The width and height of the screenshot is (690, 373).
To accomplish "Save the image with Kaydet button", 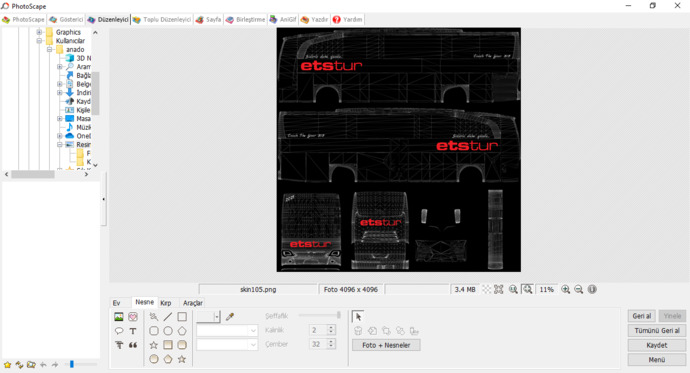I will 657,345.
